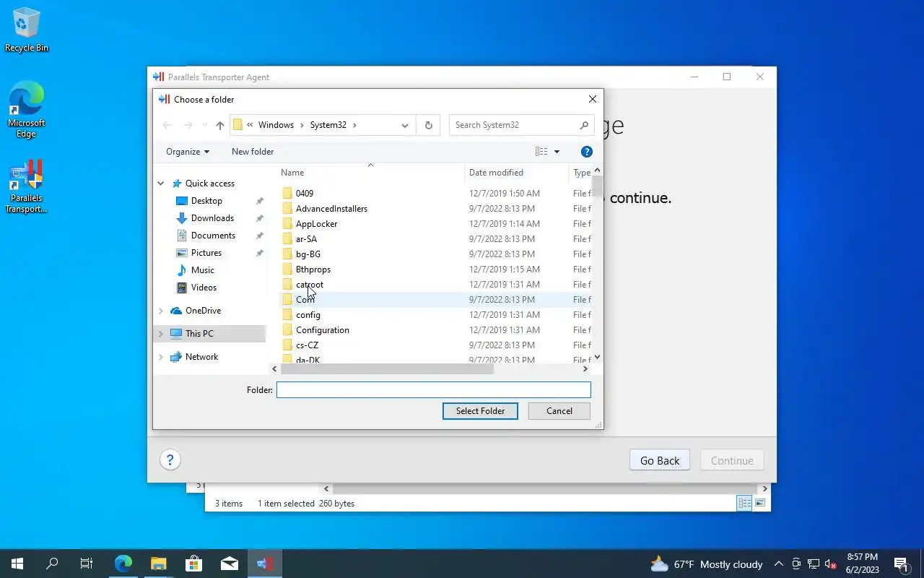Open Recycle Bin desktop icon

(27, 30)
